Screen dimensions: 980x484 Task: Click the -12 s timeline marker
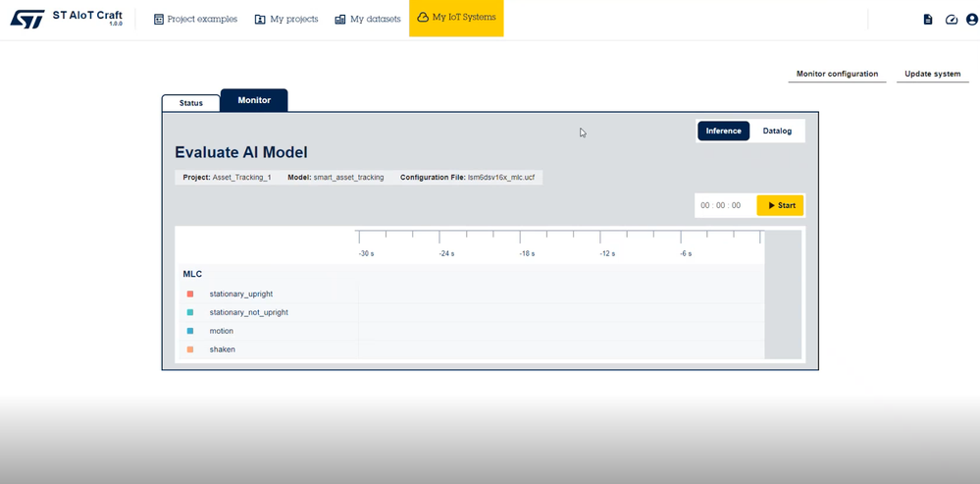point(607,254)
